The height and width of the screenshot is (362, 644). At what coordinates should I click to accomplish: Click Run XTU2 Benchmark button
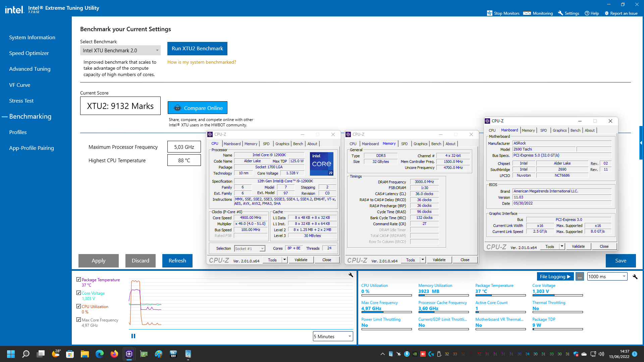(x=197, y=49)
